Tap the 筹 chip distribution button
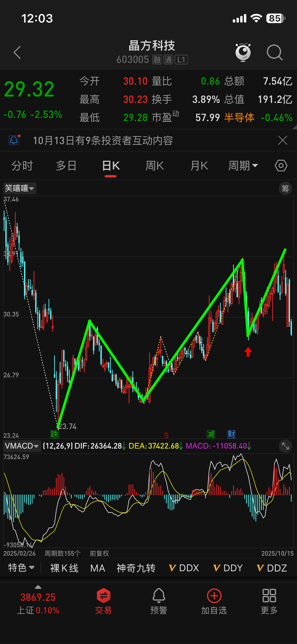The width and height of the screenshot is (297, 644). pos(285,188)
